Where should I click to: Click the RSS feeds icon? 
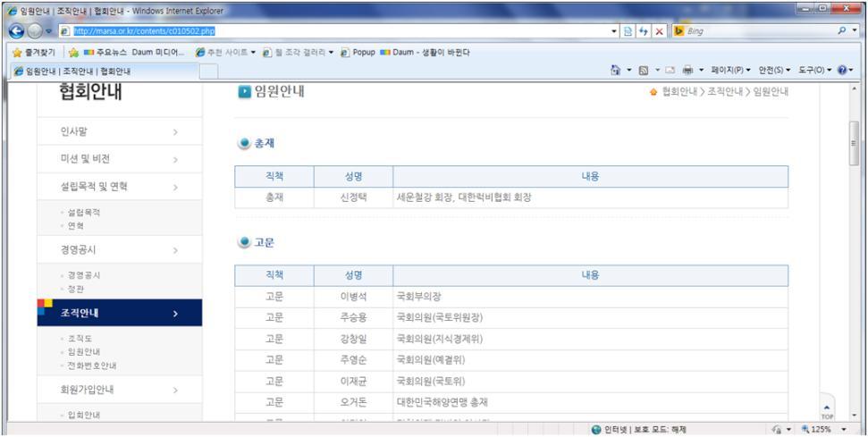click(644, 71)
